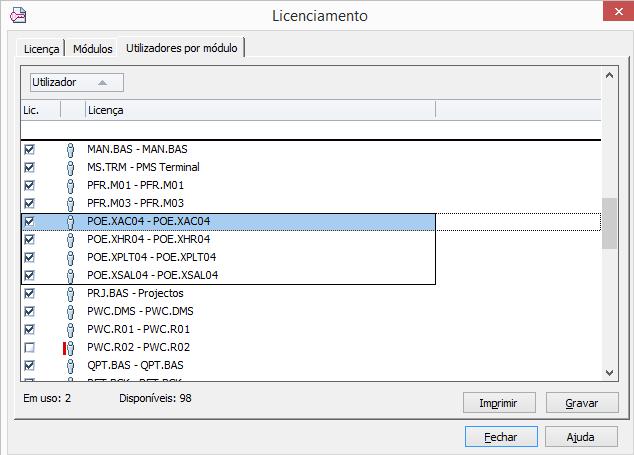
Task: Click the application icon in title bar
Action: point(17,15)
